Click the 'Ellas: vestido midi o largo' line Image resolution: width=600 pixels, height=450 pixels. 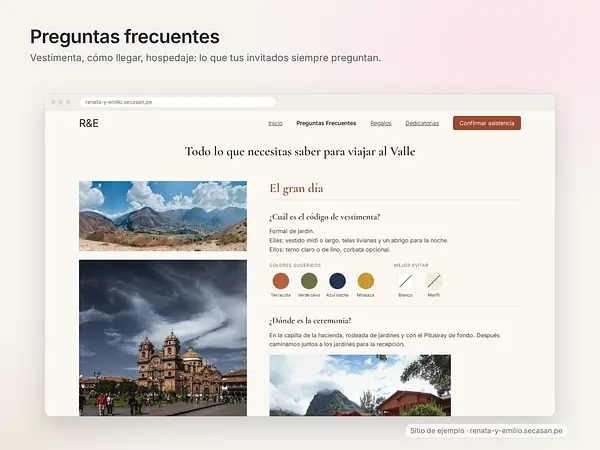tap(359, 240)
